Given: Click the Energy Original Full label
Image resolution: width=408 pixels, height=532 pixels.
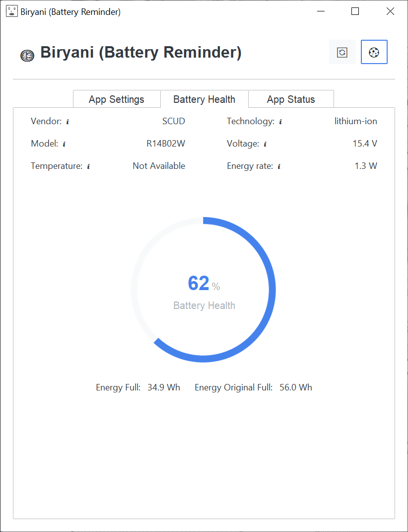Looking at the screenshot, I should tap(234, 387).
